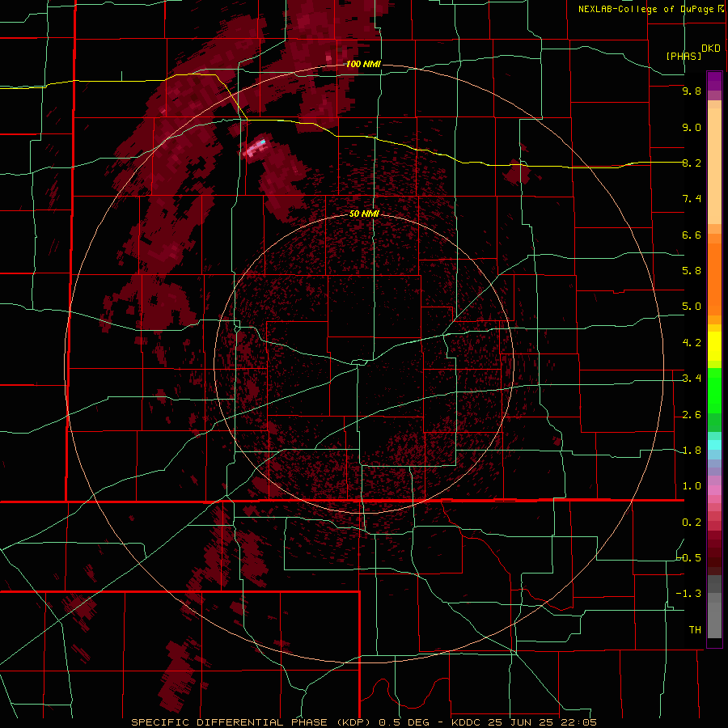Click the TH label on the color scale
Image resolution: width=728 pixels, height=728 pixels.
pos(695,630)
